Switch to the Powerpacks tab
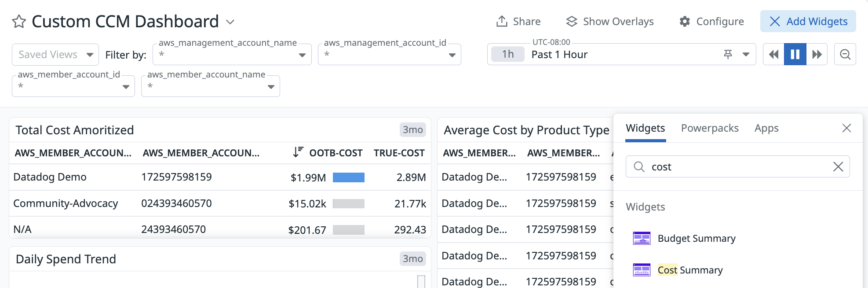 tap(709, 128)
